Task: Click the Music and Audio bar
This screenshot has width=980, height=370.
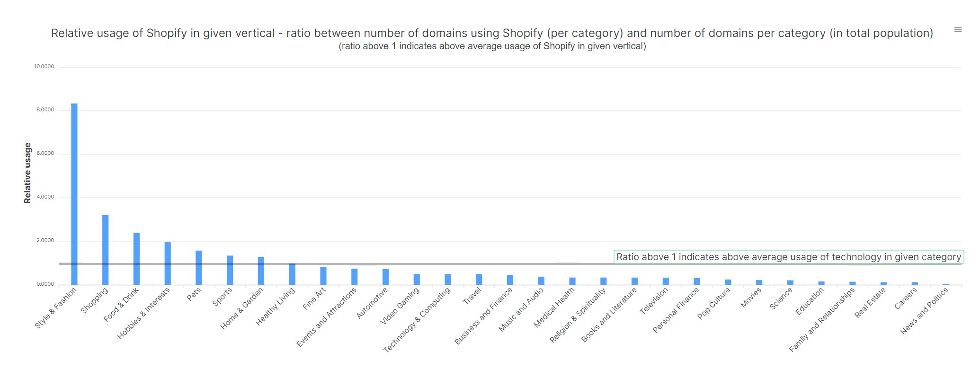Action: point(541,281)
